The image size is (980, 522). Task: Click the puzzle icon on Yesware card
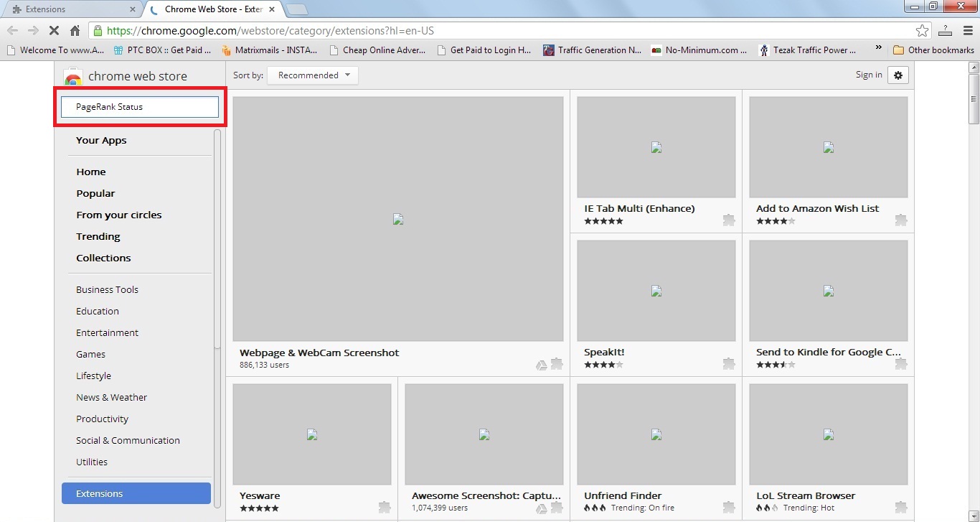pos(385,508)
